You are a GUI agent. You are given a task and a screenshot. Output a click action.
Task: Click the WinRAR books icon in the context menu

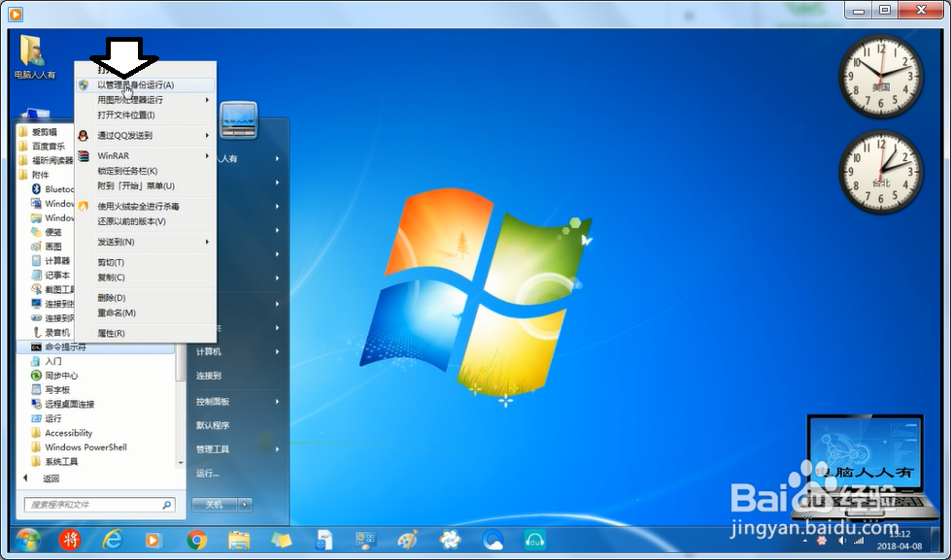click(84, 155)
